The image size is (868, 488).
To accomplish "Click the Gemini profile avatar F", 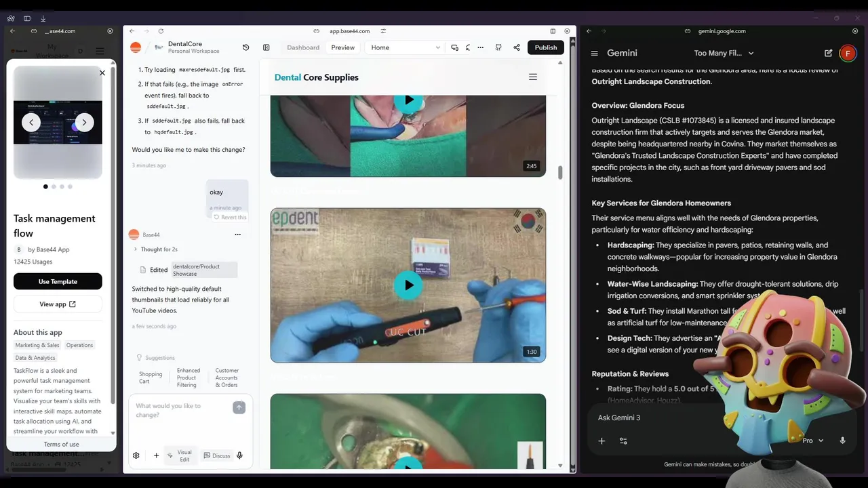I will coord(848,54).
